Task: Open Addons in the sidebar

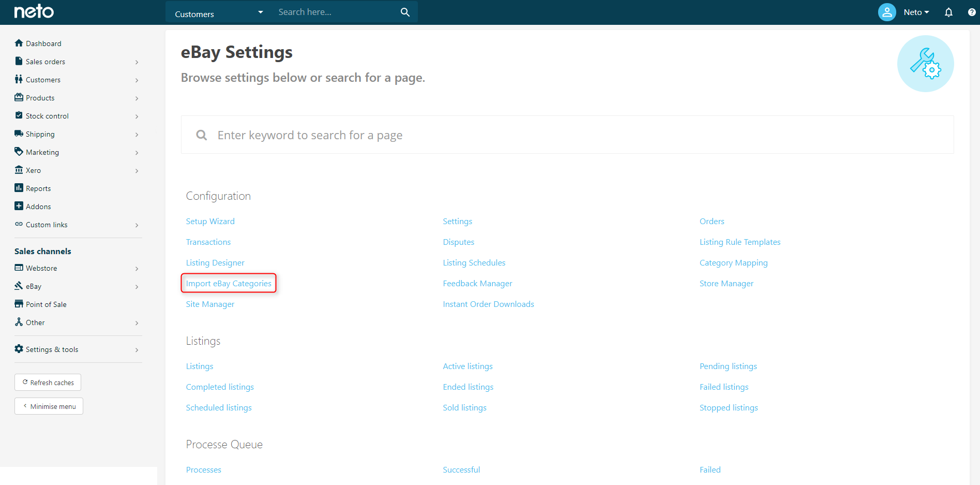Action: tap(38, 207)
